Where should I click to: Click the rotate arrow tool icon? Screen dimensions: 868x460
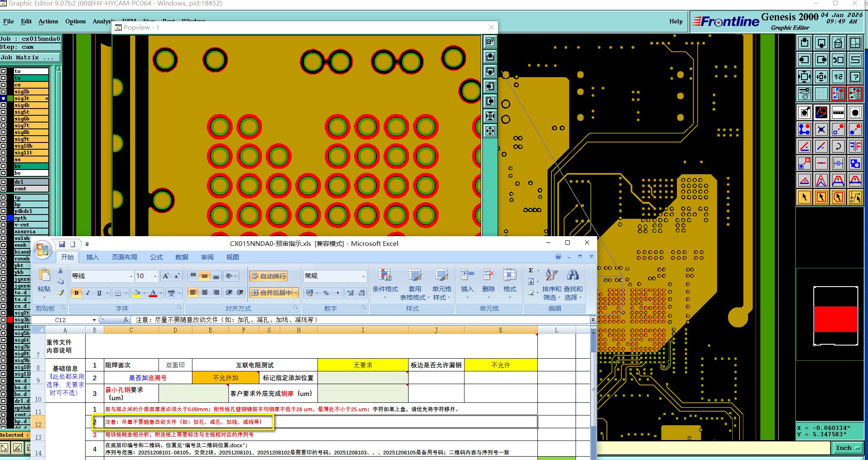tap(838, 147)
